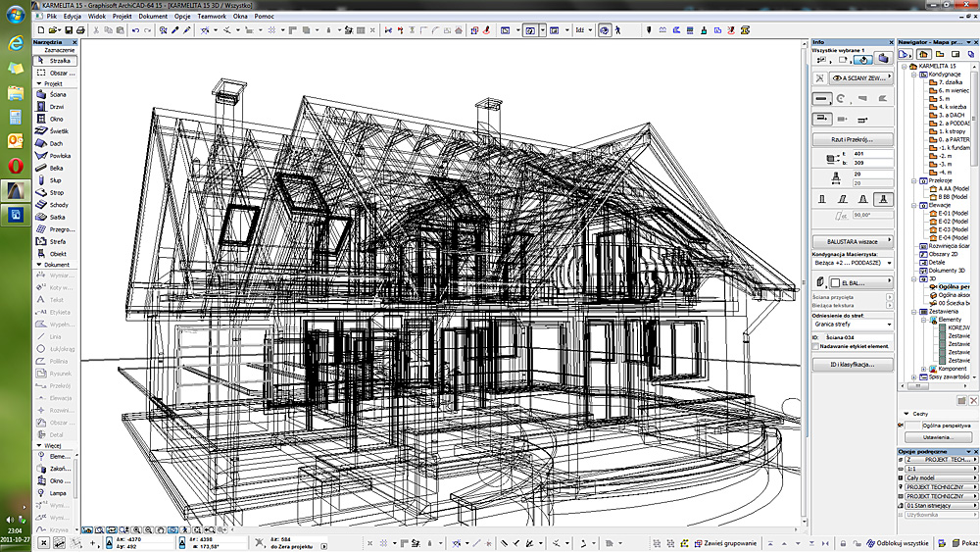The height and width of the screenshot is (552, 980).
Task: Select the Strzałka arrow tool
Action: click(55, 61)
